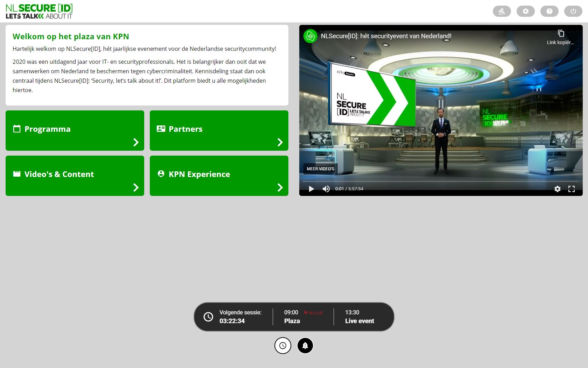
Task: Copy the video link
Action: pos(560,37)
